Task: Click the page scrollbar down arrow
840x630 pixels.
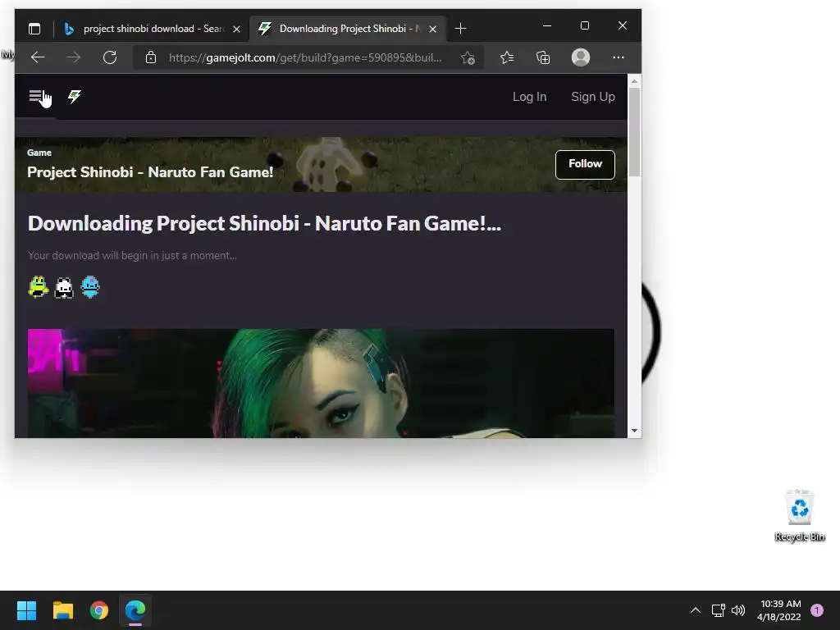Action: pyautogui.click(x=634, y=430)
